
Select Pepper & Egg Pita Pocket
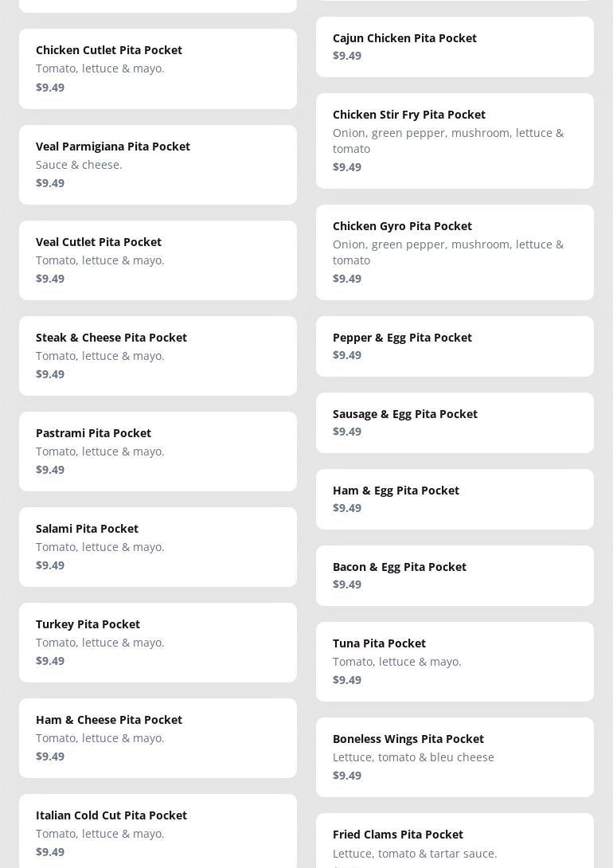click(x=455, y=346)
